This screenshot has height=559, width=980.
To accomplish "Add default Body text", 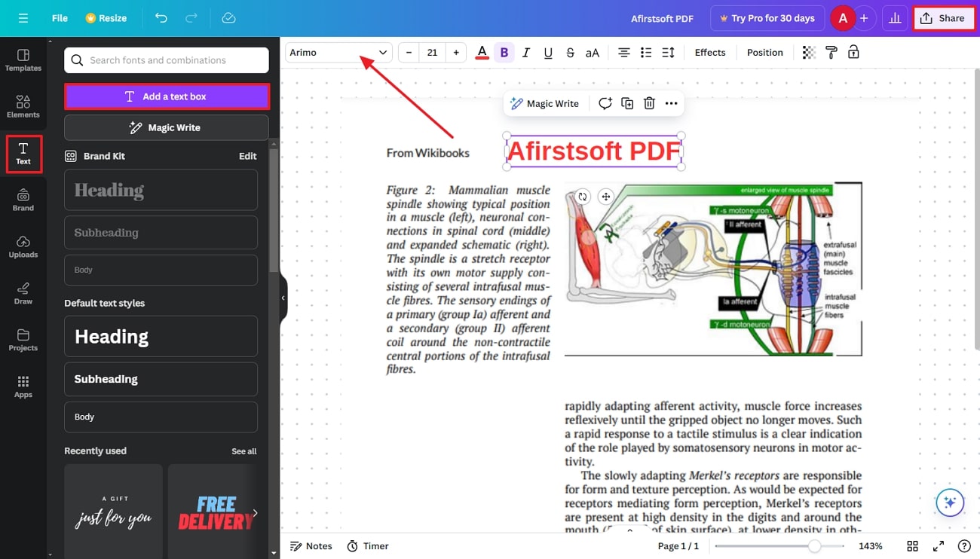I will (161, 417).
